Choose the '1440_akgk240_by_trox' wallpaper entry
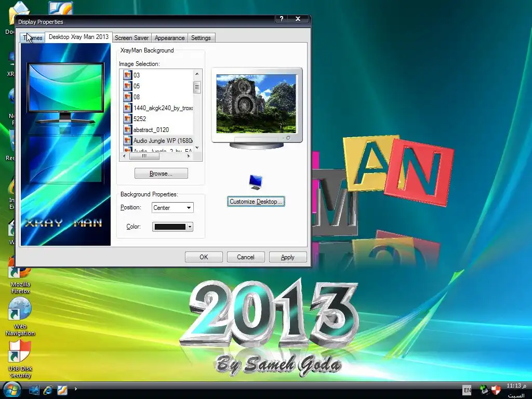This screenshot has height=399, width=532. [163, 108]
